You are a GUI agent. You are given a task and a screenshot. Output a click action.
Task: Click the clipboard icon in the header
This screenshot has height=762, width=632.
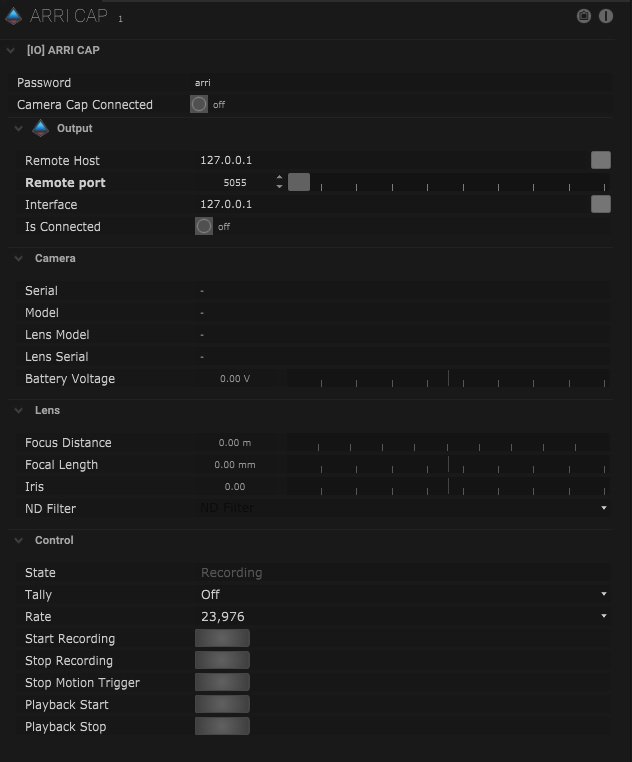(x=584, y=16)
